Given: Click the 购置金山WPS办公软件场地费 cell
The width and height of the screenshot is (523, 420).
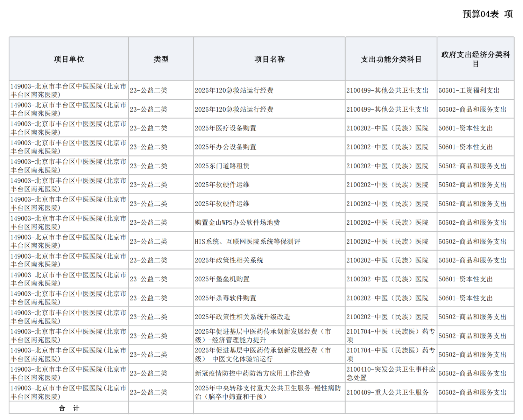Looking at the screenshot, I should [x=237, y=223].
